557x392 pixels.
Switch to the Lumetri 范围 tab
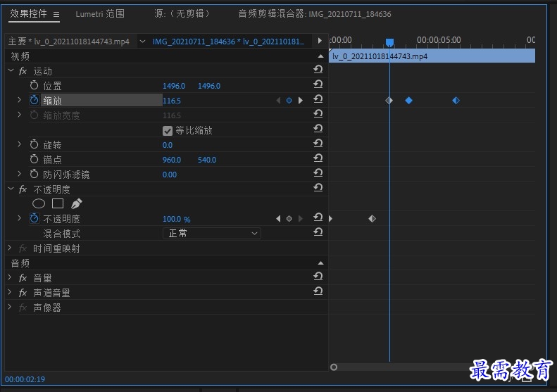pyautogui.click(x=100, y=14)
